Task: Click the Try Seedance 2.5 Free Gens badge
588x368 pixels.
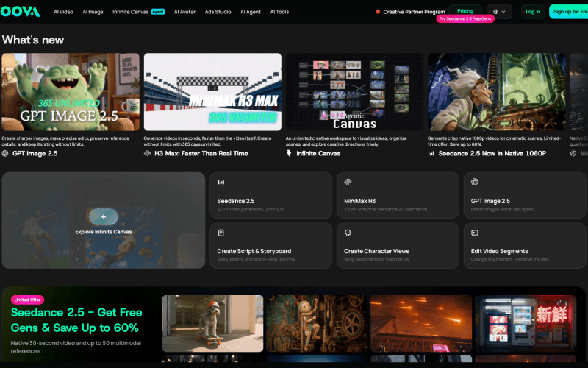Action: click(465, 19)
